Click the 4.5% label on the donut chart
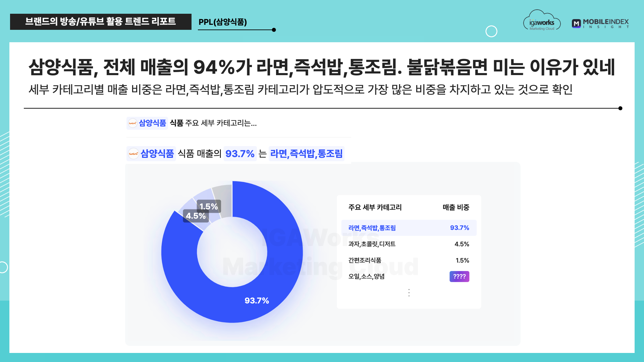The image size is (644, 362). pyautogui.click(x=196, y=216)
